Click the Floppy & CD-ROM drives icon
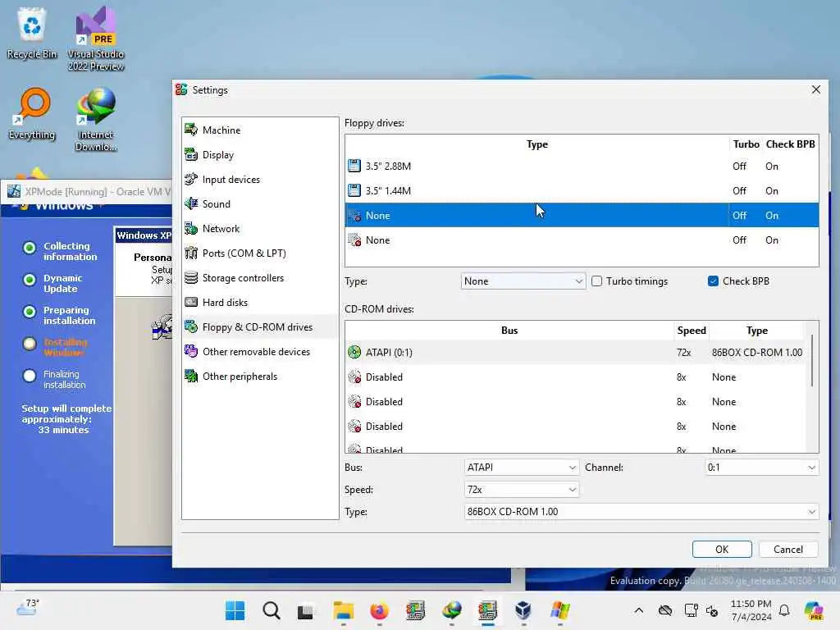Image resolution: width=840 pixels, height=630 pixels. [191, 326]
